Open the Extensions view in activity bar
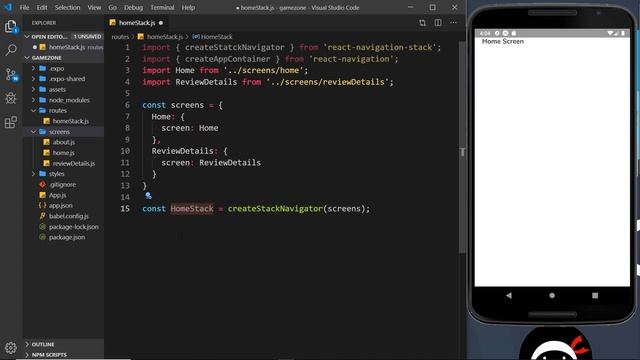Image resolution: width=640 pixels, height=360 pixels. pyautogui.click(x=11, y=122)
